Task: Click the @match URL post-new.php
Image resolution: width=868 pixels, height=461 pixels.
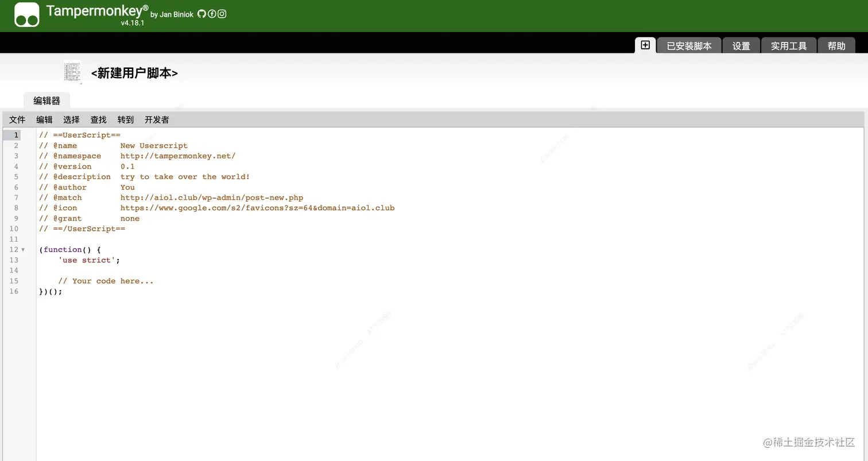Action: (x=212, y=197)
